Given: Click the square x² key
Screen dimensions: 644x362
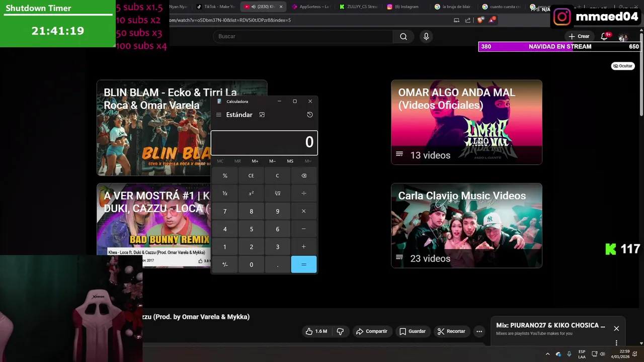Looking at the screenshot, I should [251, 193].
